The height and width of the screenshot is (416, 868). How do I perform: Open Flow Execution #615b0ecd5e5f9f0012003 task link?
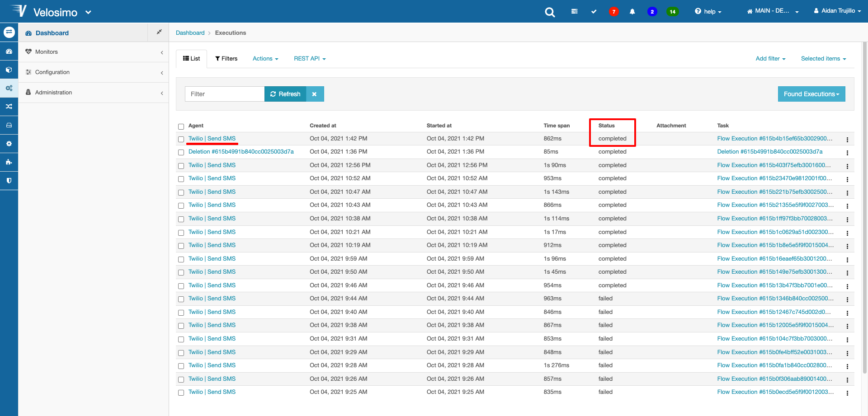point(775,392)
